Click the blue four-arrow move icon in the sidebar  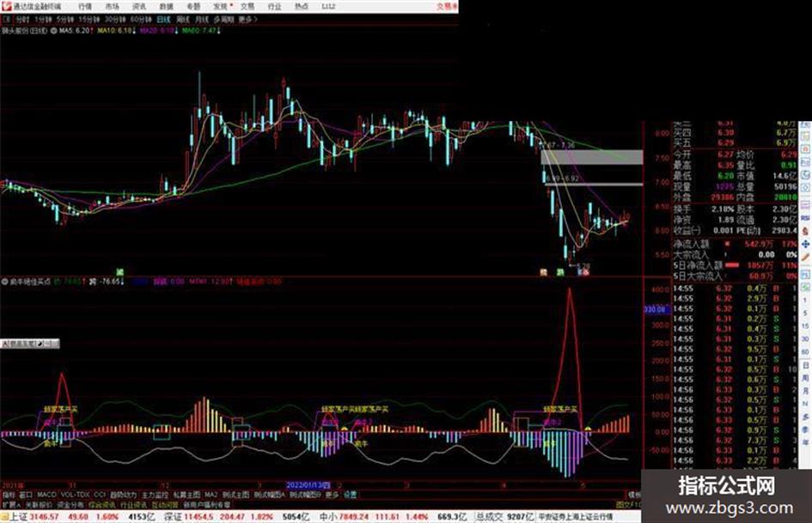coord(805,243)
